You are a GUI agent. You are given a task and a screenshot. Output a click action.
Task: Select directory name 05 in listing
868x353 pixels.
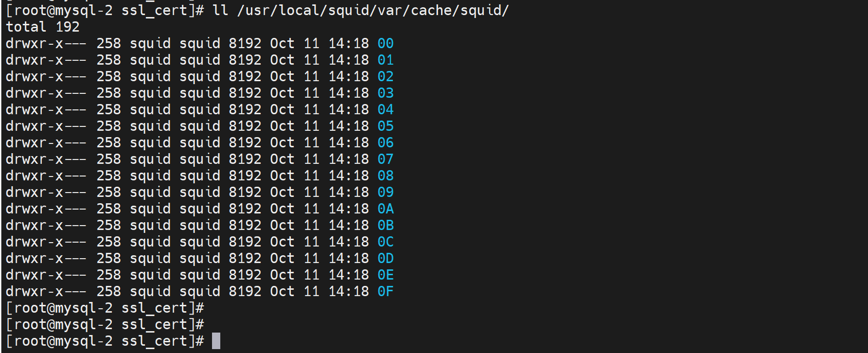(385, 126)
